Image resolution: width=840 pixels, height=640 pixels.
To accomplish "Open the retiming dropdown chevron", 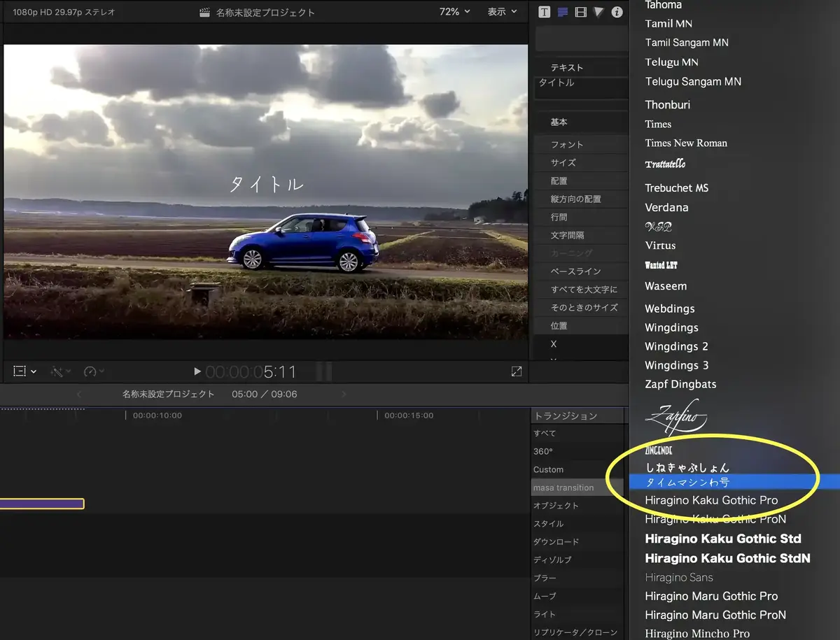I will (101, 371).
